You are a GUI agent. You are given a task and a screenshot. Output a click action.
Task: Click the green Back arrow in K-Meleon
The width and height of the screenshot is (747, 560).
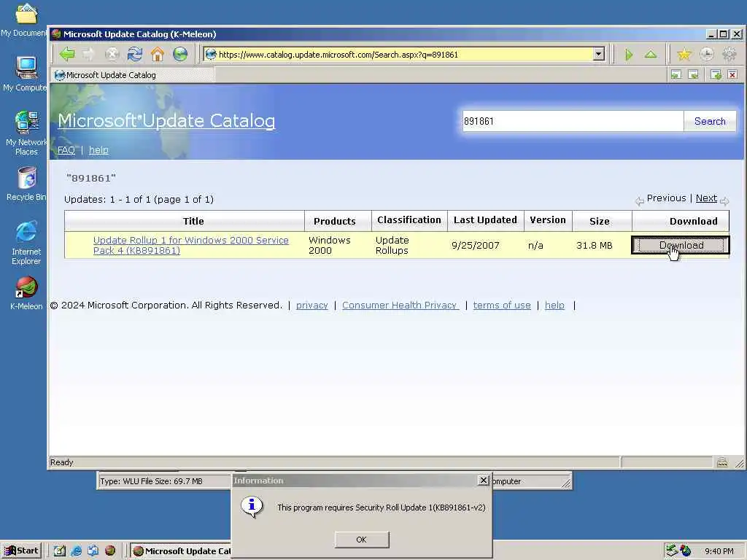pyautogui.click(x=67, y=54)
